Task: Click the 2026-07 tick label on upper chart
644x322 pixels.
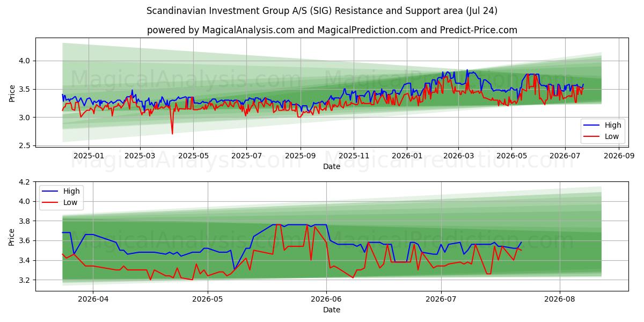Action: tap(565, 156)
